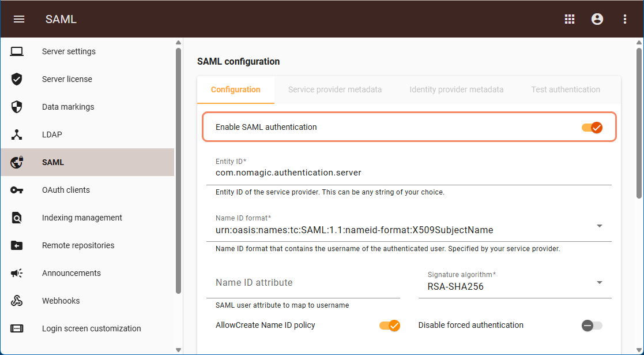Click the vertical three-dot options icon
Image resolution: width=644 pixels, height=355 pixels.
tap(625, 19)
